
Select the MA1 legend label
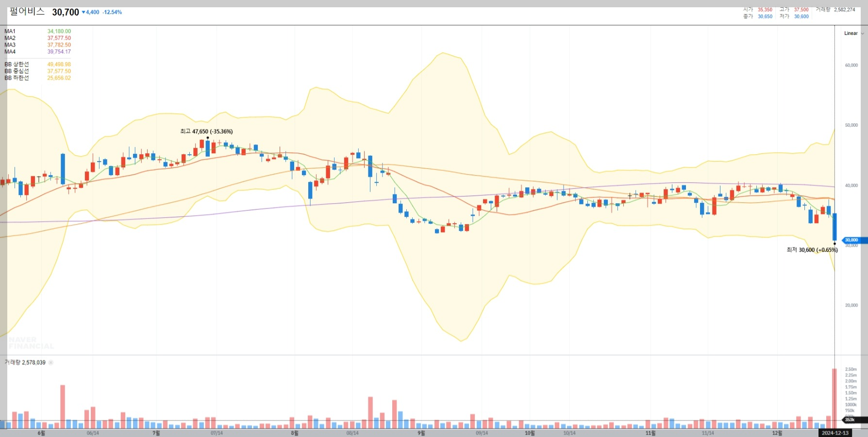10,31
